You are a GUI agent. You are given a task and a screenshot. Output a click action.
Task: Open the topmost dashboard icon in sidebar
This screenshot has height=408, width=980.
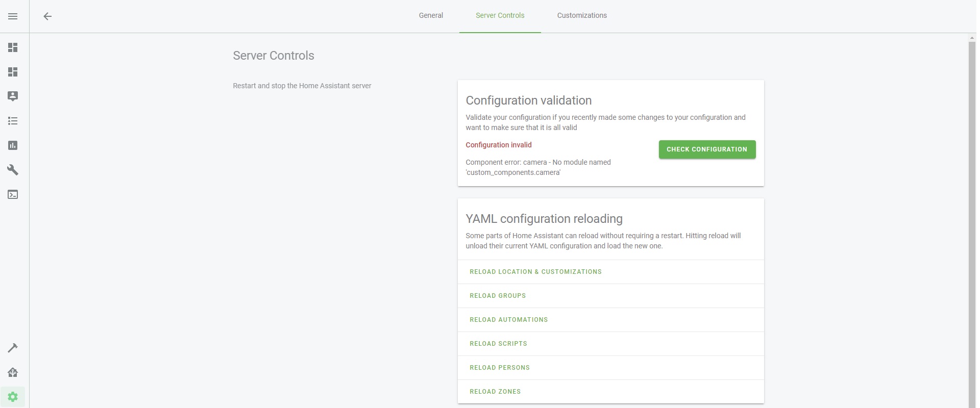(x=13, y=47)
